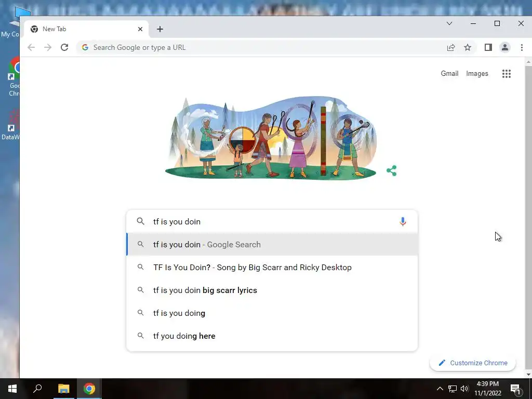Select the suggestion for the Big Scarr song

[272, 268]
